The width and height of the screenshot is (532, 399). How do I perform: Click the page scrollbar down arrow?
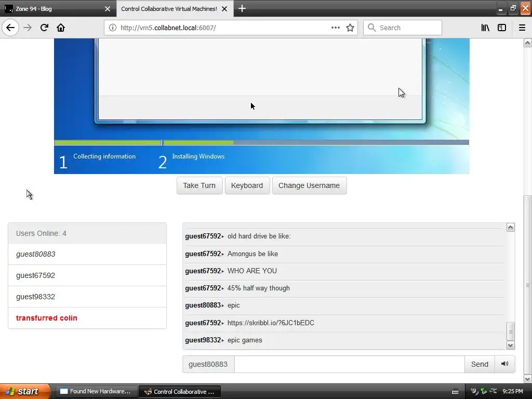click(528, 379)
